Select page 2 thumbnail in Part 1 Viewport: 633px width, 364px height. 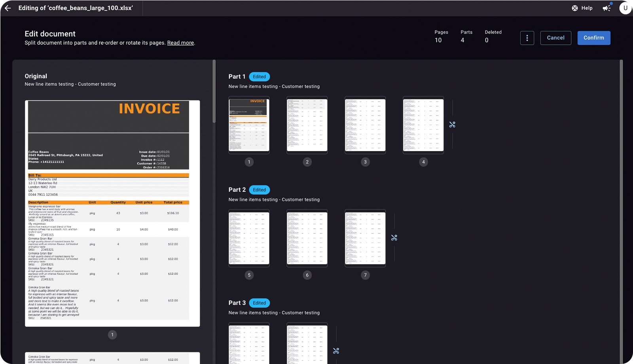[307, 125]
